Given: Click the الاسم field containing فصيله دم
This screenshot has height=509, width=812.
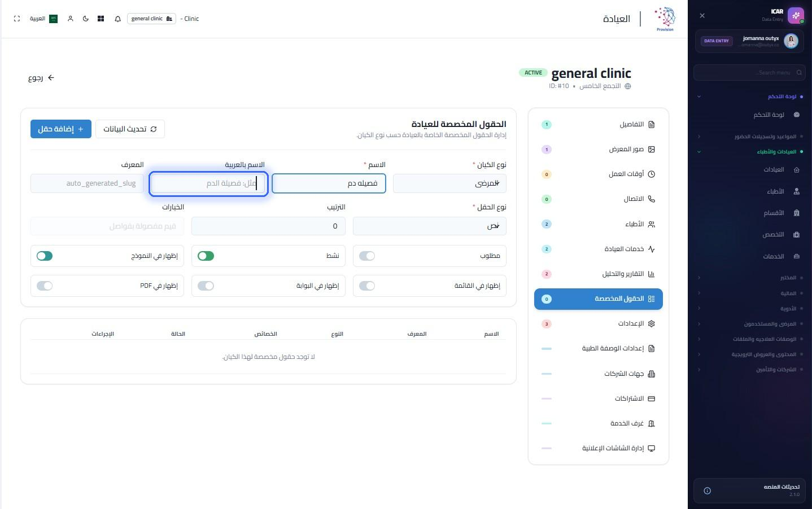Looking at the screenshot, I should (329, 183).
